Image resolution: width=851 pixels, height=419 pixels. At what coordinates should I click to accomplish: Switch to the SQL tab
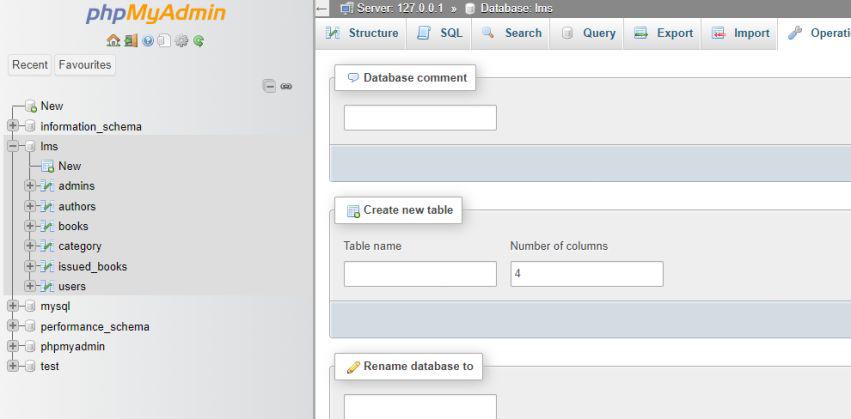(x=440, y=33)
